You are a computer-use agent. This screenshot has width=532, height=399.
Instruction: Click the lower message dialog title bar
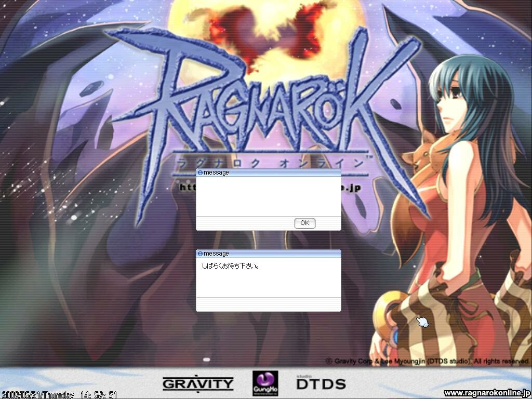click(269, 254)
